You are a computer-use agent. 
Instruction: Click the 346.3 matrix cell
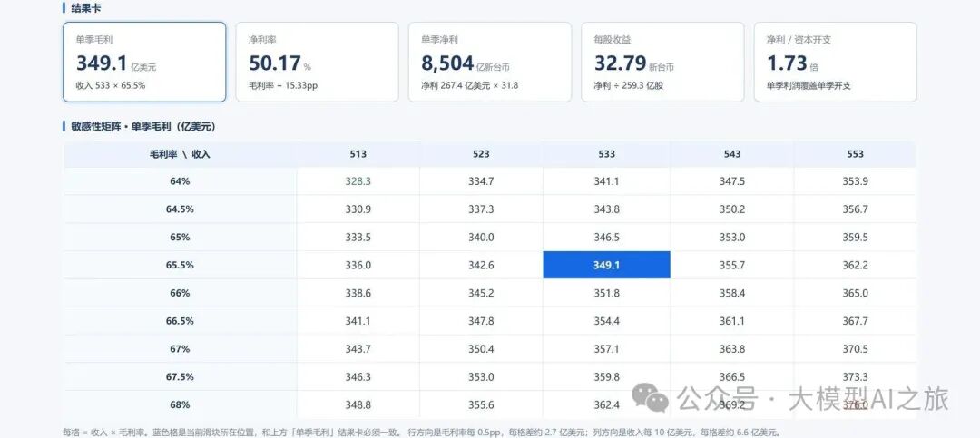click(358, 376)
